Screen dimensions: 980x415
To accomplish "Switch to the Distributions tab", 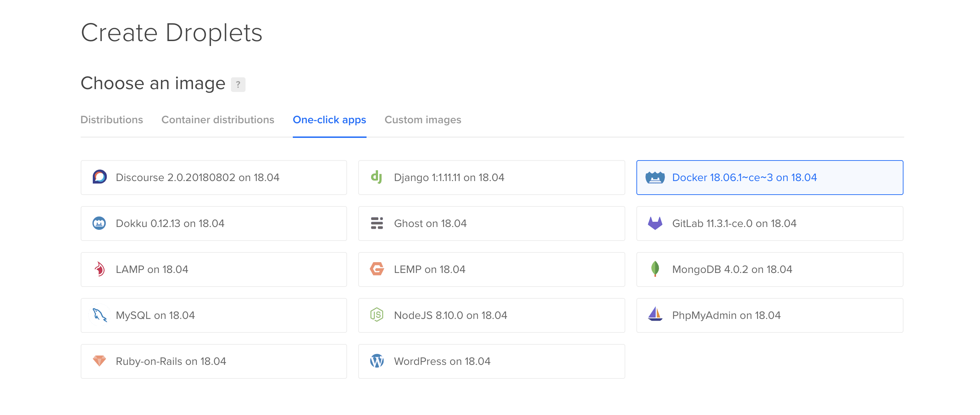I will 112,119.
